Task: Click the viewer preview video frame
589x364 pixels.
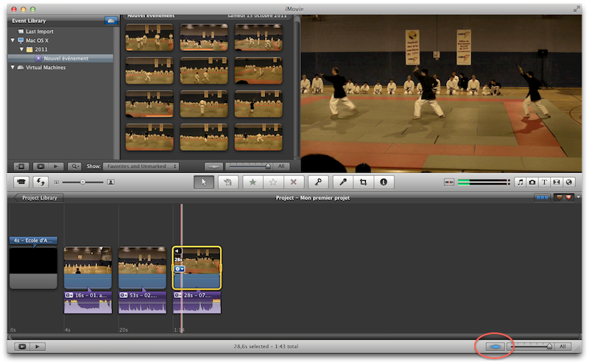Action: tap(441, 94)
